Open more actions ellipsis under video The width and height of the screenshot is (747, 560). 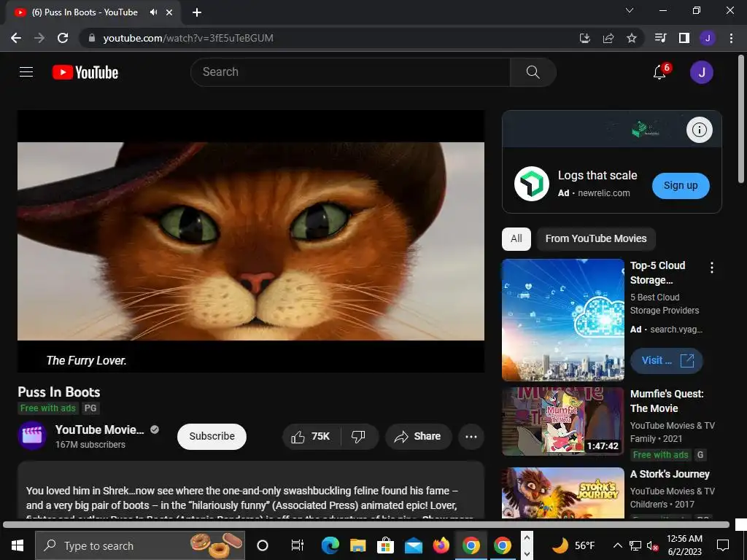pyautogui.click(x=471, y=436)
